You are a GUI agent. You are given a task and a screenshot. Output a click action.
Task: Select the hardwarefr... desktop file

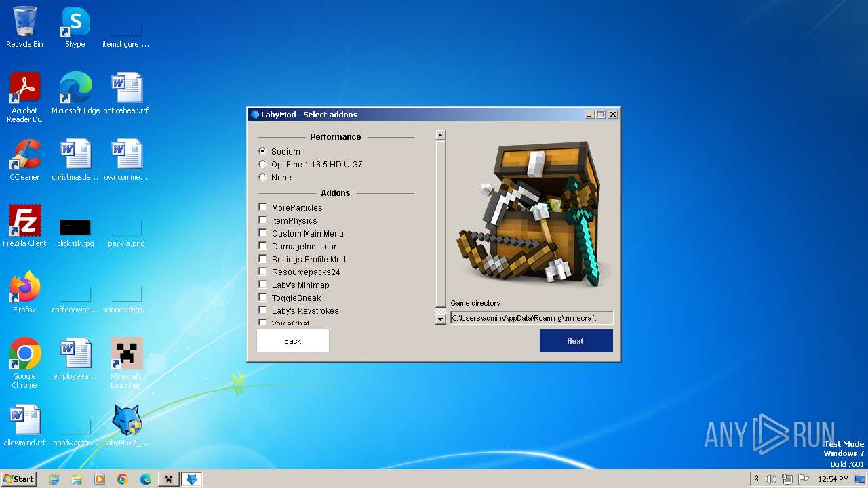pyautogui.click(x=75, y=433)
